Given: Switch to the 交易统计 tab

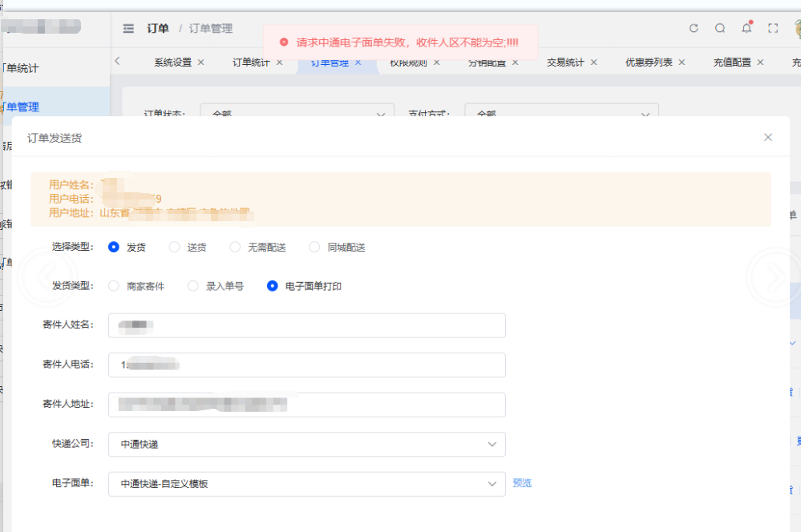Looking at the screenshot, I should click(x=565, y=62).
